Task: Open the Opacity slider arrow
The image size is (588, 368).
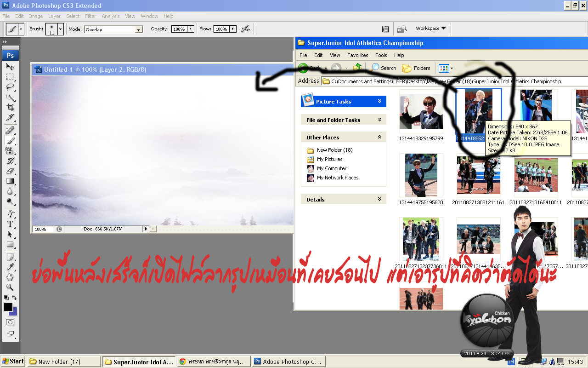Action: coord(190,29)
